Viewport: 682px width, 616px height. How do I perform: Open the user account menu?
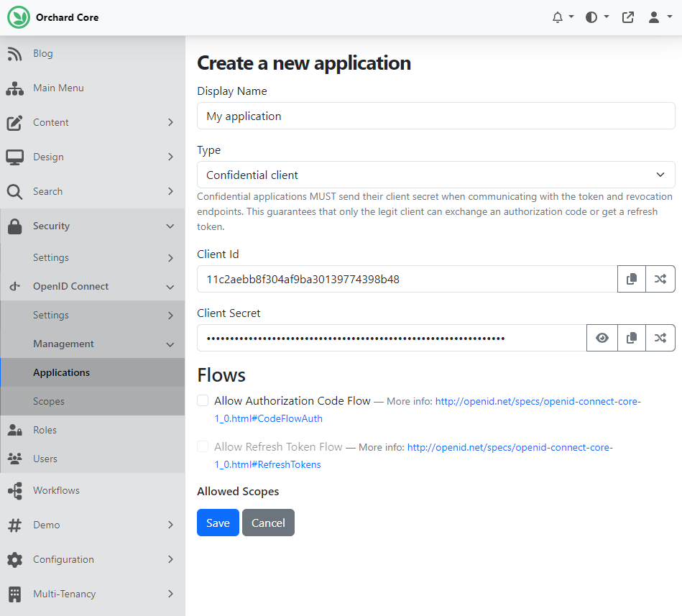tap(660, 17)
